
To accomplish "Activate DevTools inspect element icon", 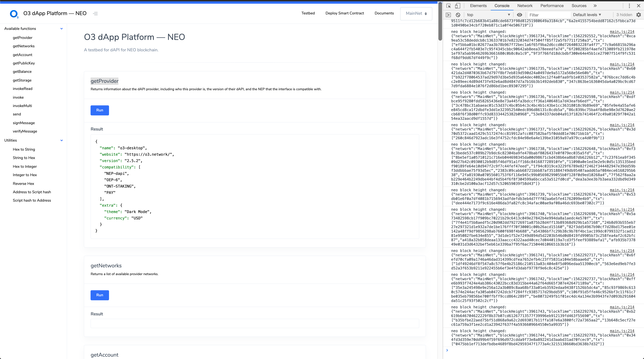I will (448, 6).
